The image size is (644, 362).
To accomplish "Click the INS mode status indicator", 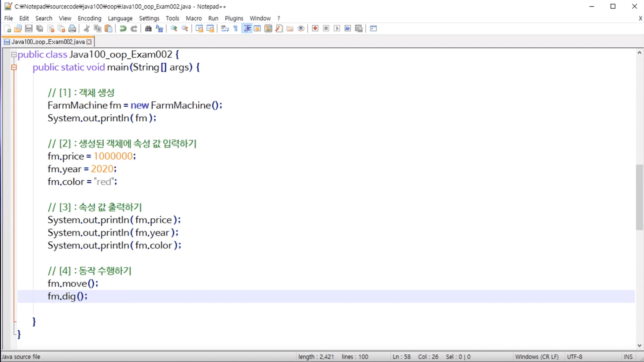I will 628,357.
